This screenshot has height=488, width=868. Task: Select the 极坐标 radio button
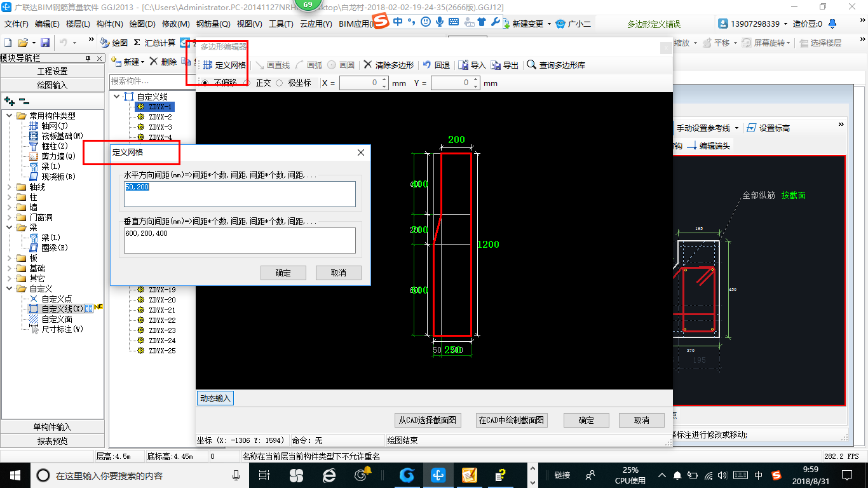[280, 83]
